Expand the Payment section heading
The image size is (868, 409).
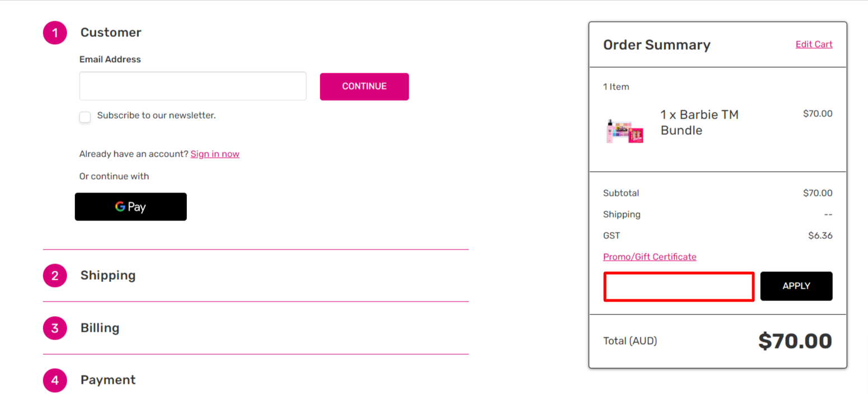click(x=108, y=380)
